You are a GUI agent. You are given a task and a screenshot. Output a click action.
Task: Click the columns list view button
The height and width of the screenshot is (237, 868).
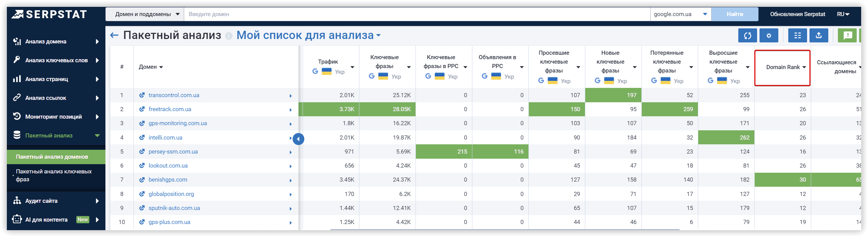coord(797,35)
